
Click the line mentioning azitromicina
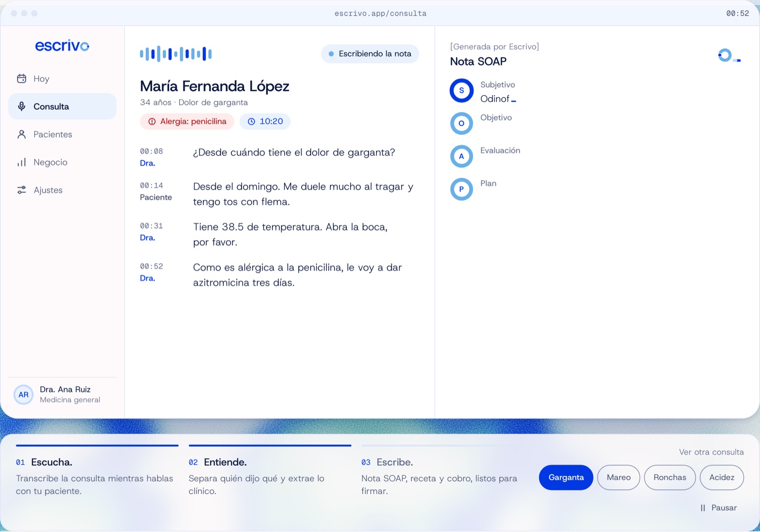click(x=297, y=275)
